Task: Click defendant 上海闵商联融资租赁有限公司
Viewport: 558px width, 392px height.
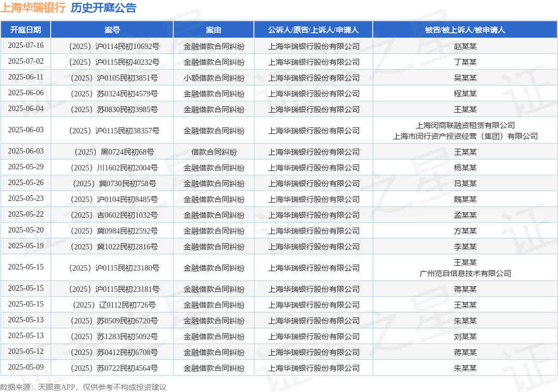Action: (x=465, y=125)
